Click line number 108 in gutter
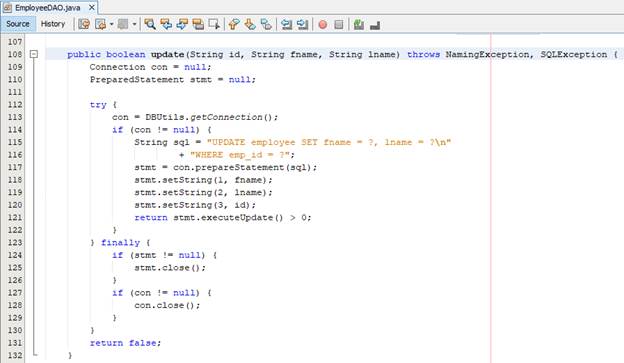The image size is (624, 363). click(x=15, y=54)
